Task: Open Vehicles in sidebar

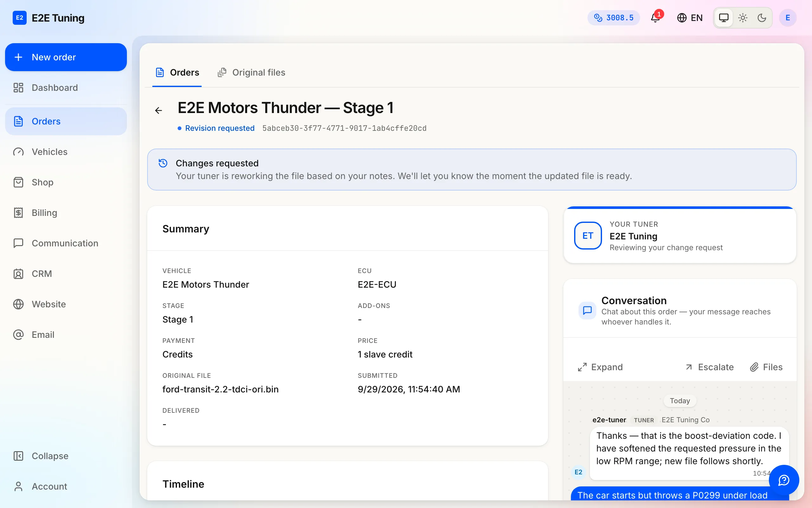Action: (66, 152)
